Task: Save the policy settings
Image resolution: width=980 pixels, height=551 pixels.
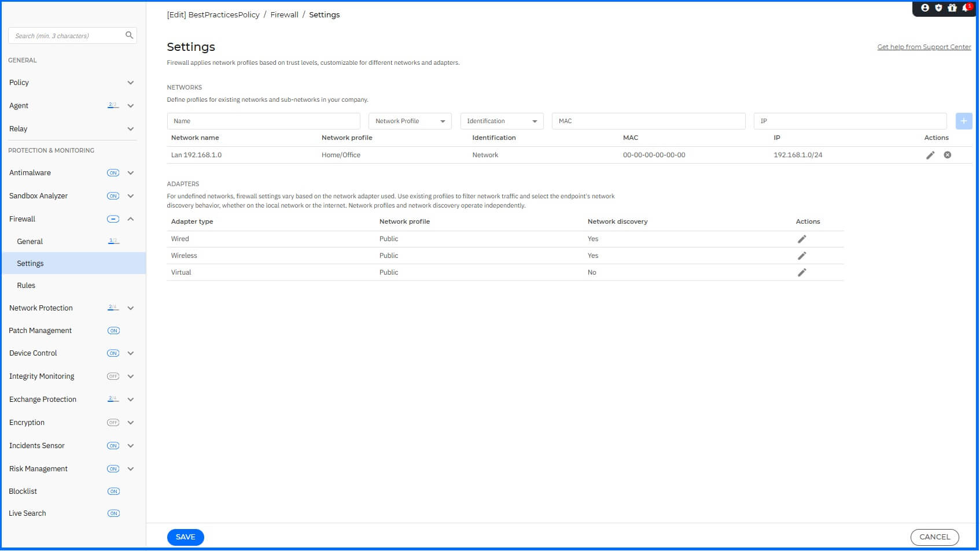Action: [185, 537]
